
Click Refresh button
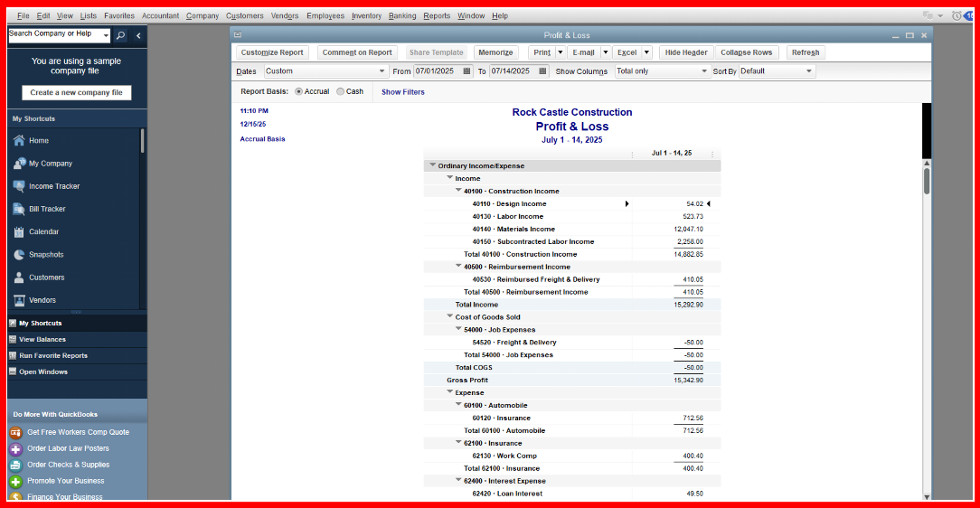click(805, 52)
